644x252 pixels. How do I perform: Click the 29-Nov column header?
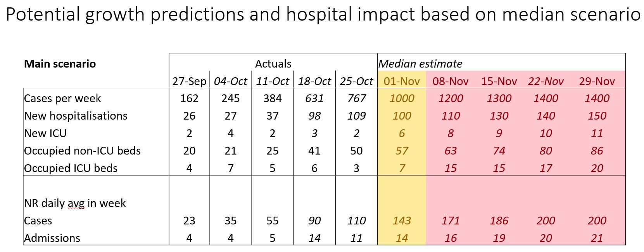pos(597,81)
